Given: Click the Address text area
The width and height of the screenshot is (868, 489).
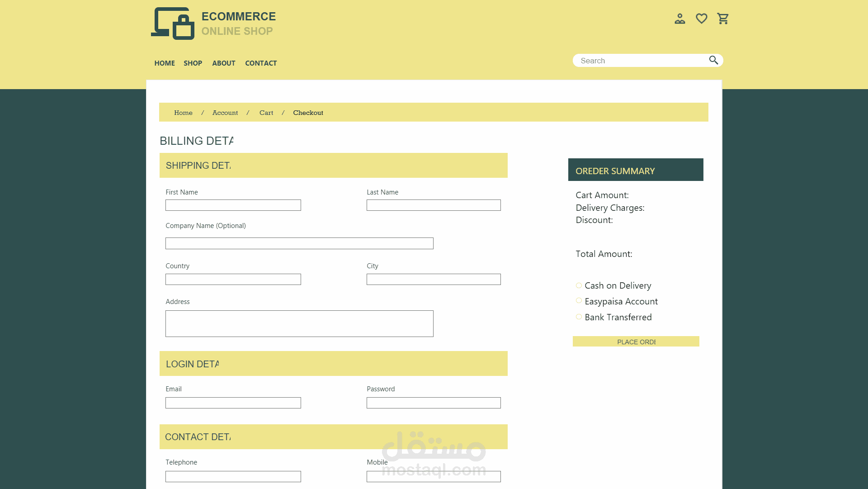Looking at the screenshot, I should coord(299,323).
